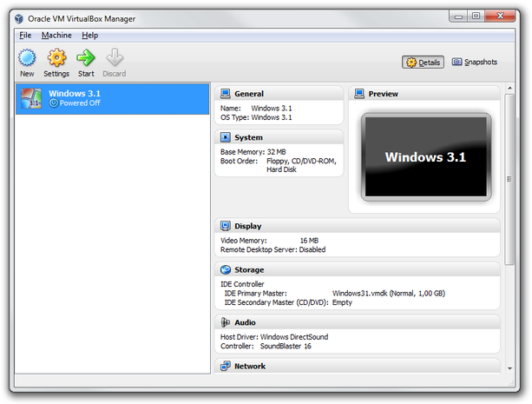Viewport: 532px width, 404px height.
Task: Click the Display section screen icon
Action: point(226,226)
